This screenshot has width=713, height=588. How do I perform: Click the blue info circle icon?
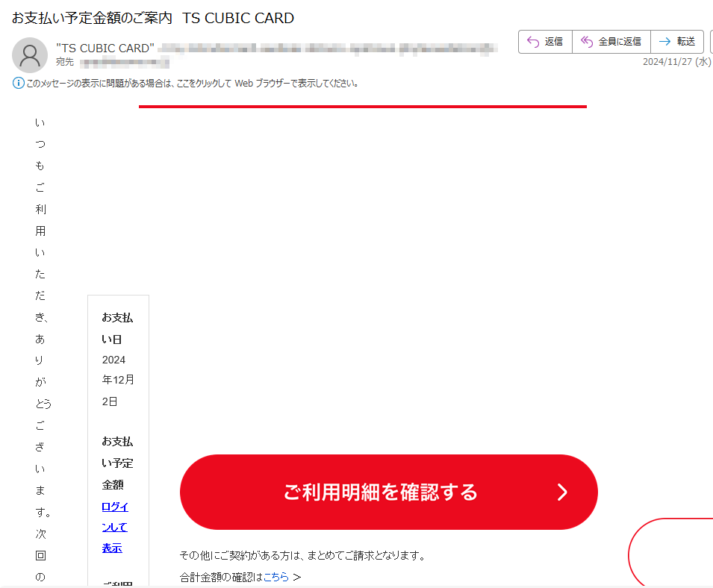click(18, 83)
